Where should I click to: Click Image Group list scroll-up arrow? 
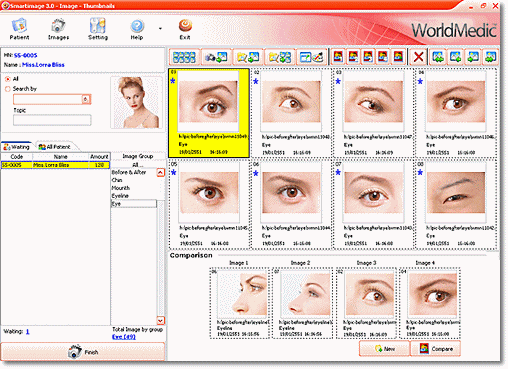pyautogui.click(x=161, y=173)
